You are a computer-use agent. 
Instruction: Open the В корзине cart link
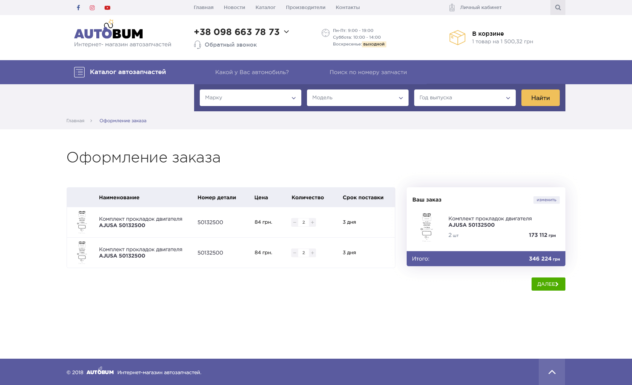[488, 33]
